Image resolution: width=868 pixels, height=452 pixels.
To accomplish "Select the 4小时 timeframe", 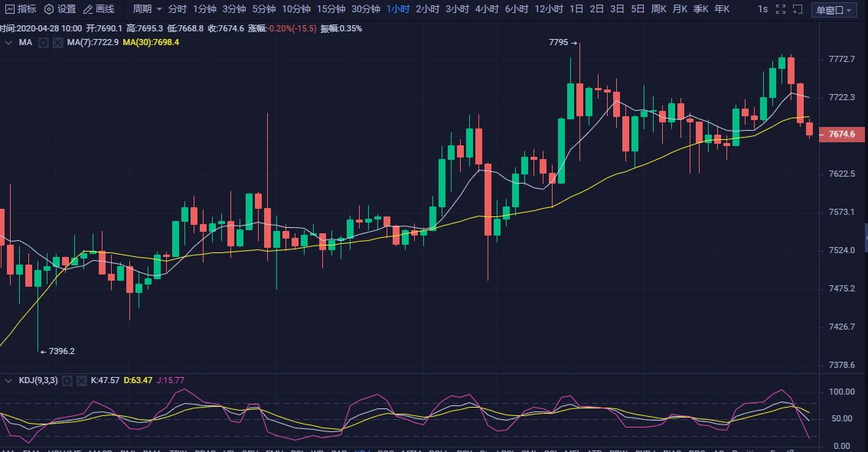I will click(487, 9).
